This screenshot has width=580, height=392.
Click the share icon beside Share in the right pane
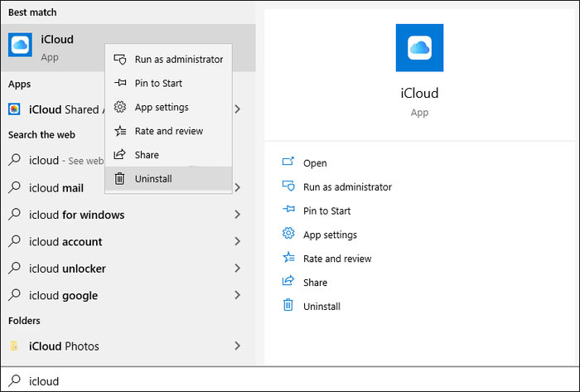pos(288,281)
